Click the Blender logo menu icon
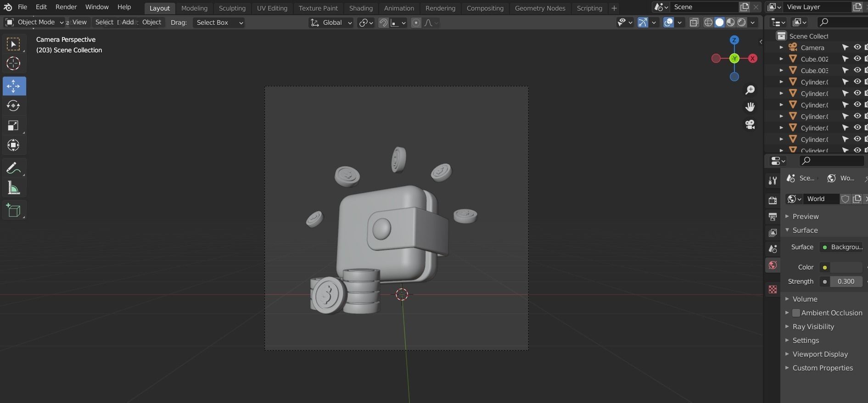This screenshot has width=868, height=403. 8,7
